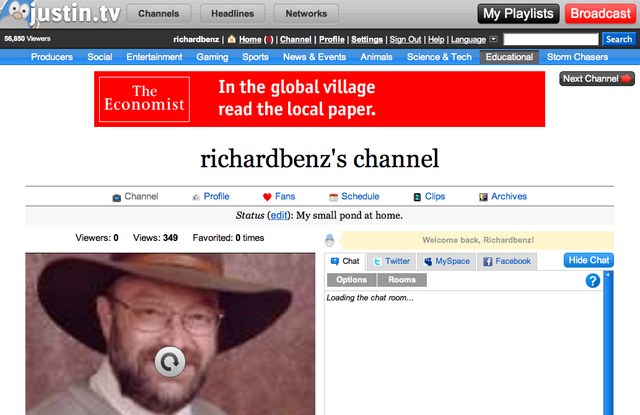Screen dimensions: 640x415
Task: Switch to the Fans tab
Action: tap(279, 197)
